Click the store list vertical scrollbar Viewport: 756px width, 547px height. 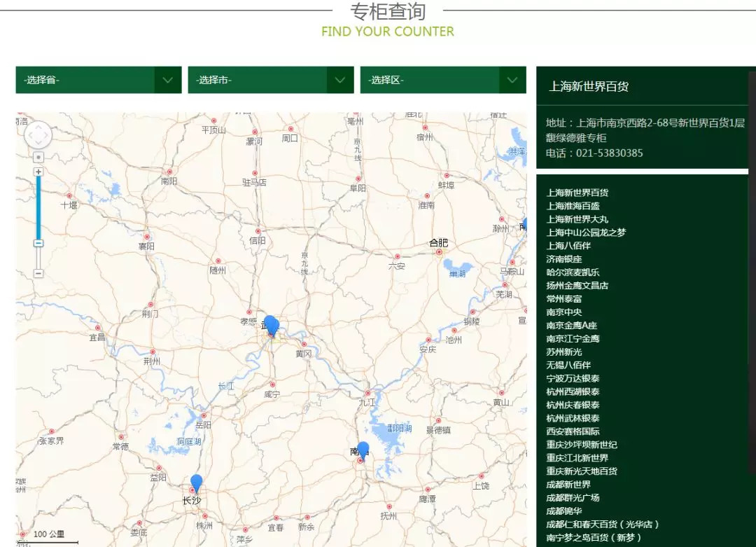pos(752,280)
